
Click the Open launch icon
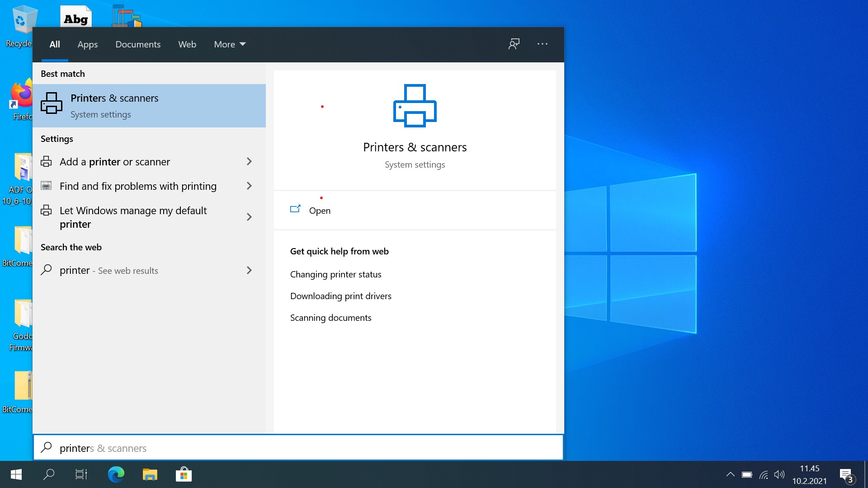[295, 209]
